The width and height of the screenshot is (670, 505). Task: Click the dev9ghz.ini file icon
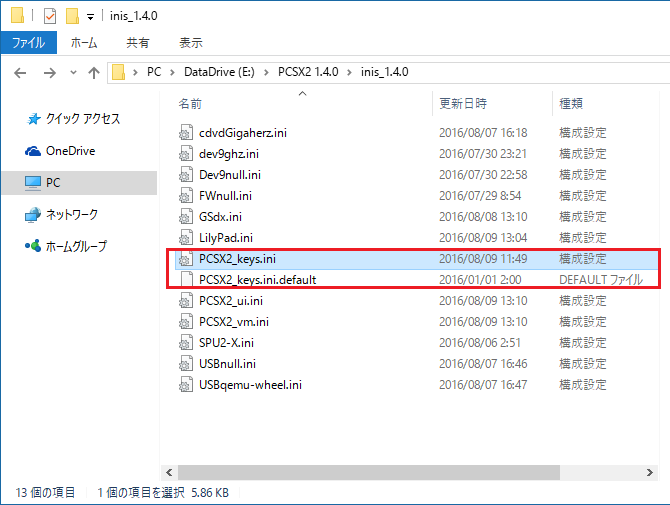click(x=185, y=153)
